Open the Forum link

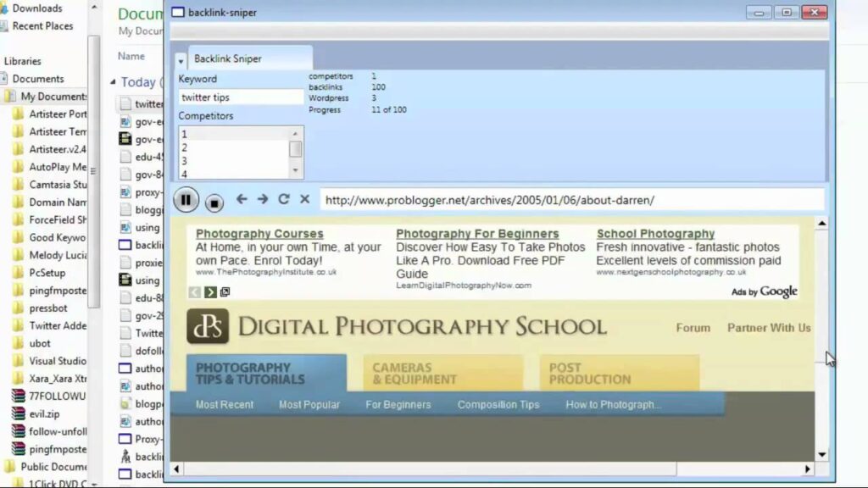click(693, 328)
